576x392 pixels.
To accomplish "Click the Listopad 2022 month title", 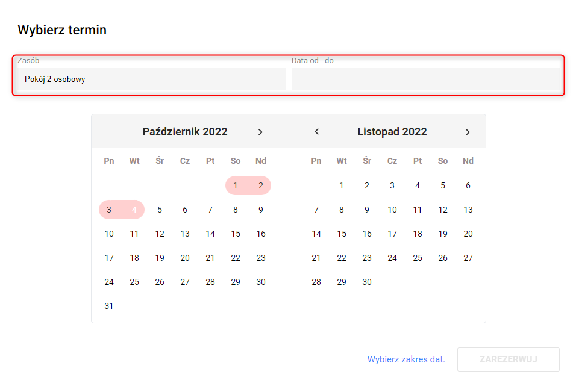I will (392, 132).
